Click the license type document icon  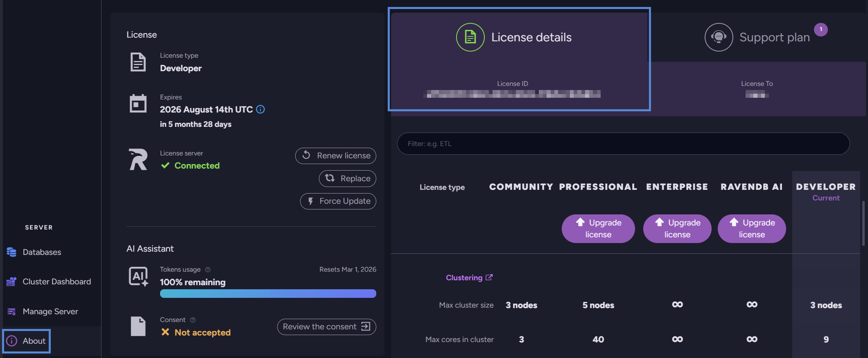[x=138, y=62]
